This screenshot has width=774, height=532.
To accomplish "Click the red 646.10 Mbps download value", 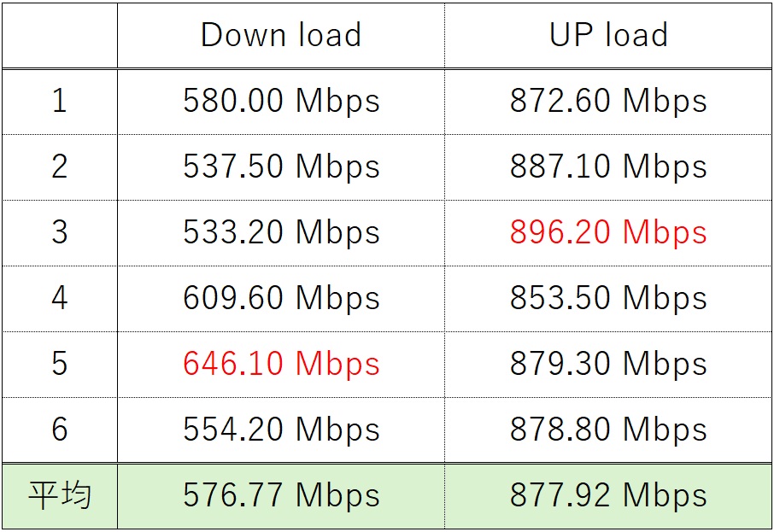I will [x=281, y=365].
